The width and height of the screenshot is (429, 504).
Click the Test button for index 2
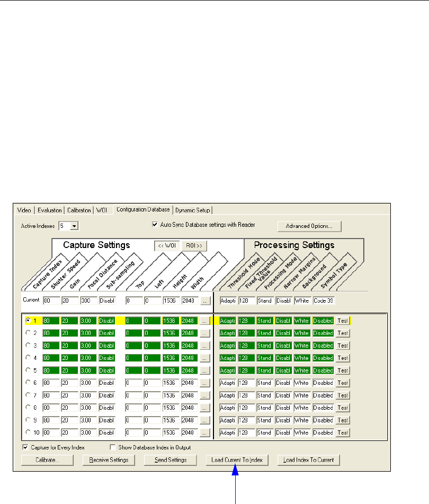point(343,333)
